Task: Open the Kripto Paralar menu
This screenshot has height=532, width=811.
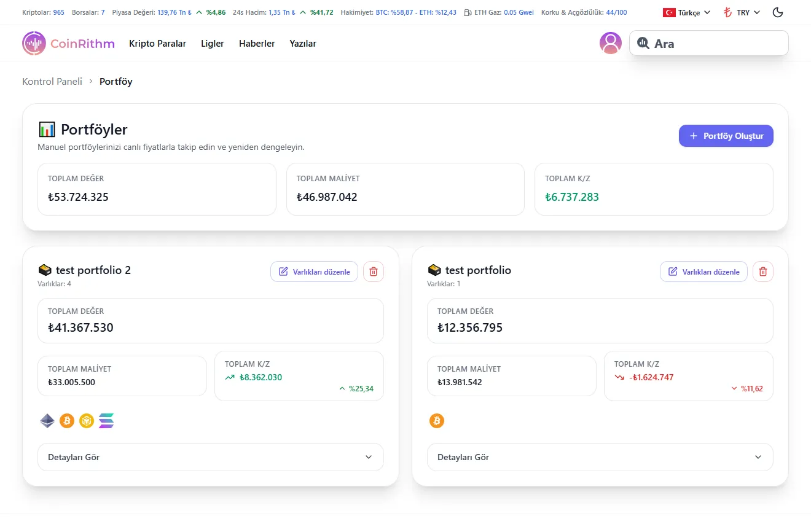Action: [x=157, y=44]
